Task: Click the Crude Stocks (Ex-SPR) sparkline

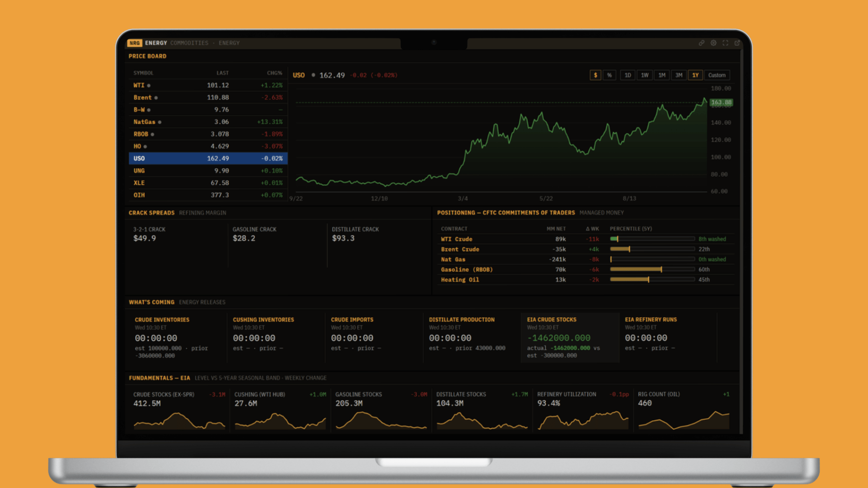Action: (x=179, y=420)
